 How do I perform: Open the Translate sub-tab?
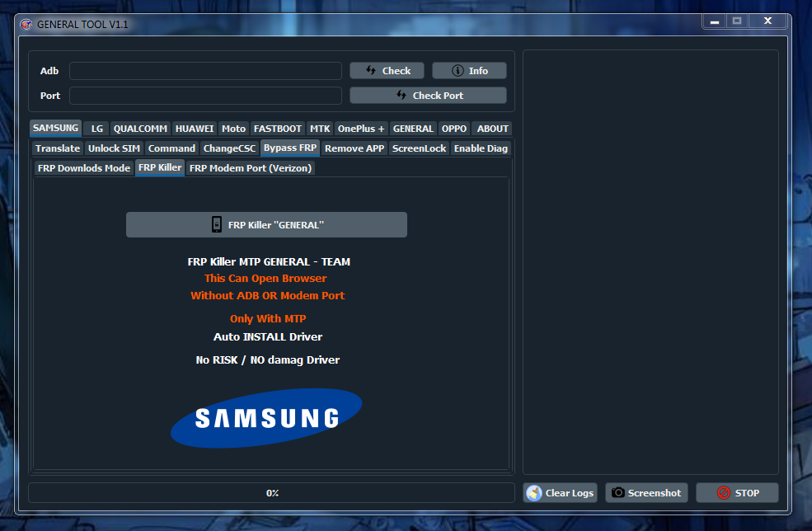(58, 148)
